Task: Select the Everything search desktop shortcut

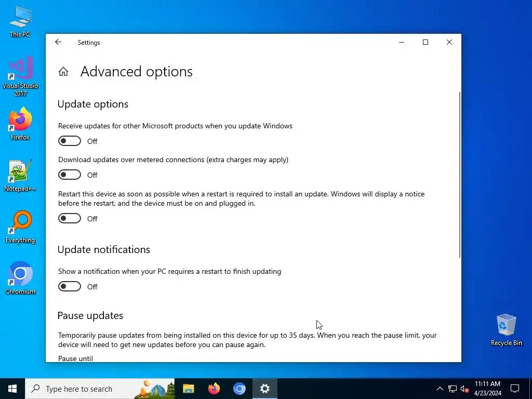Action: [20, 227]
